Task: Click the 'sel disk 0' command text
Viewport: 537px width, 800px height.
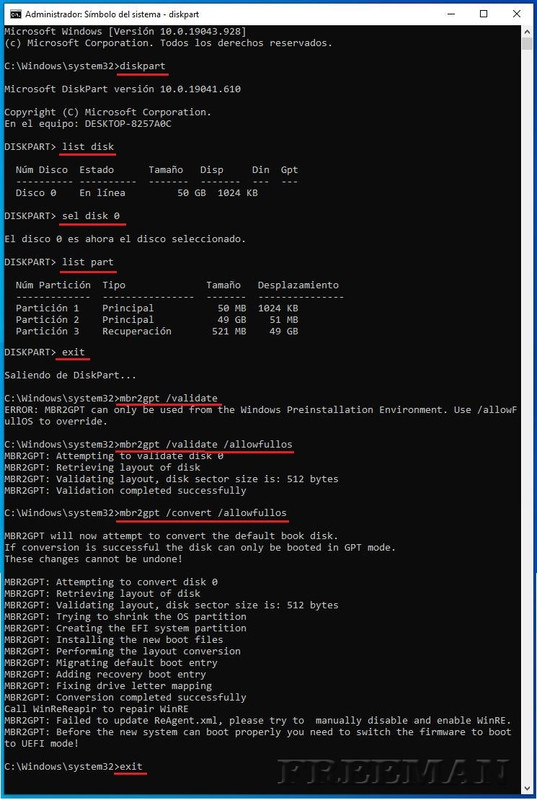Action: click(91, 216)
